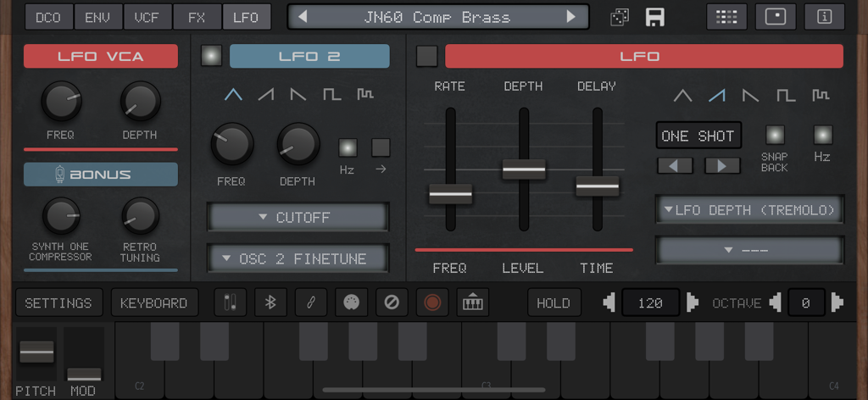Viewport: 868px width, 400px height.
Task: Select triangle waveform for main LFO
Action: [x=682, y=96]
